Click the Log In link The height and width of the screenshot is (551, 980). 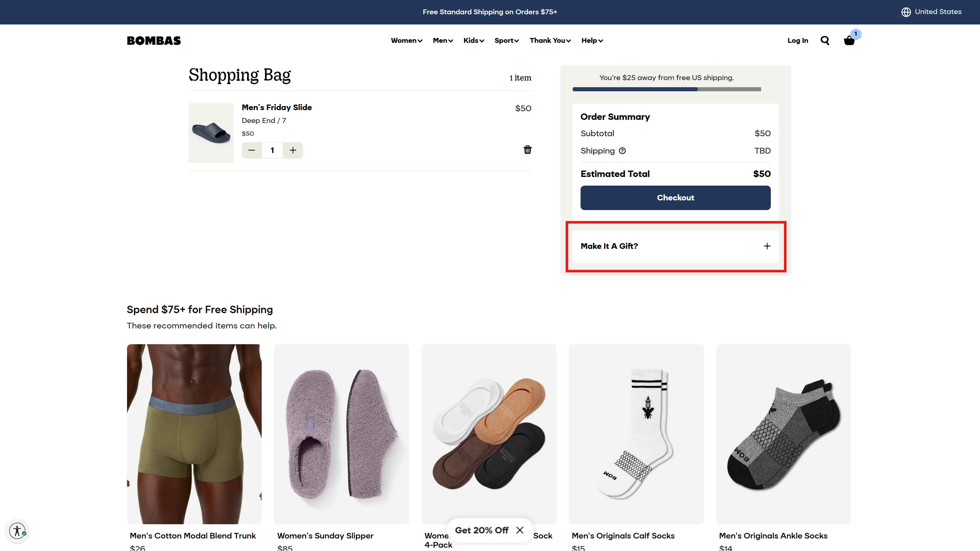[x=798, y=40]
